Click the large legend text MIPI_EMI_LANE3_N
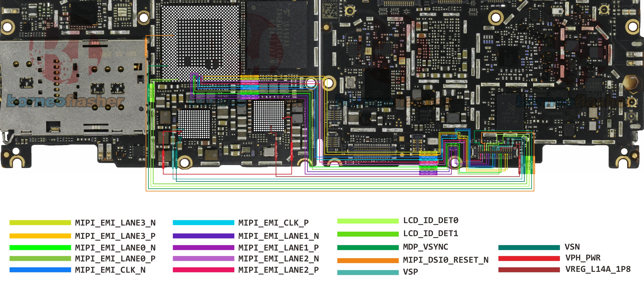This screenshot has height=281, width=644. pyautogui.click(x=115, y=223)
